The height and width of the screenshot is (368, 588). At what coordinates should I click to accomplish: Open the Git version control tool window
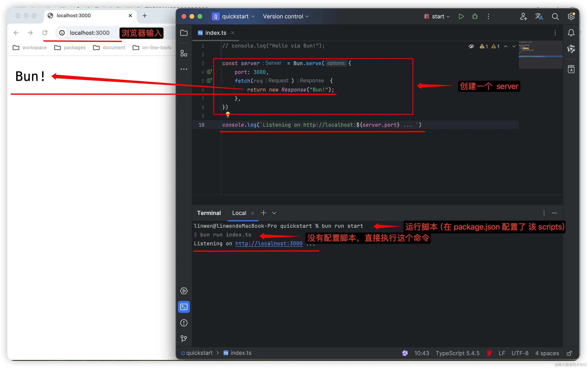click(x=184, y=339)
